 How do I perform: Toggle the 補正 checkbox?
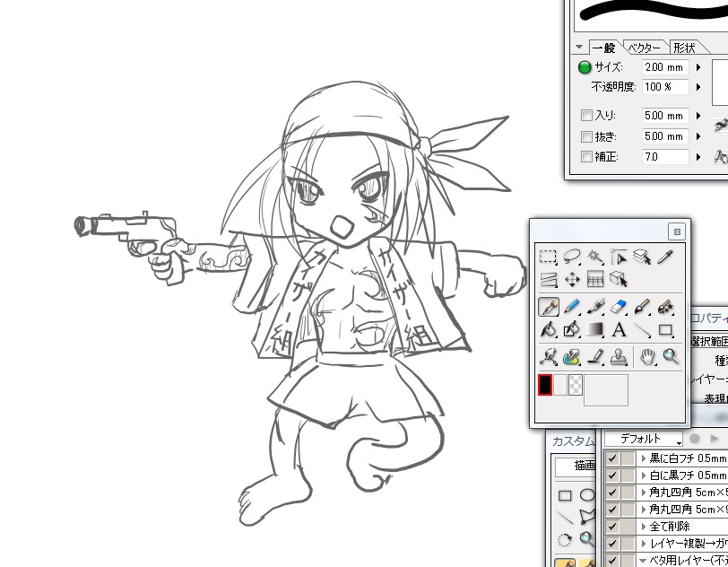[586, 157]
